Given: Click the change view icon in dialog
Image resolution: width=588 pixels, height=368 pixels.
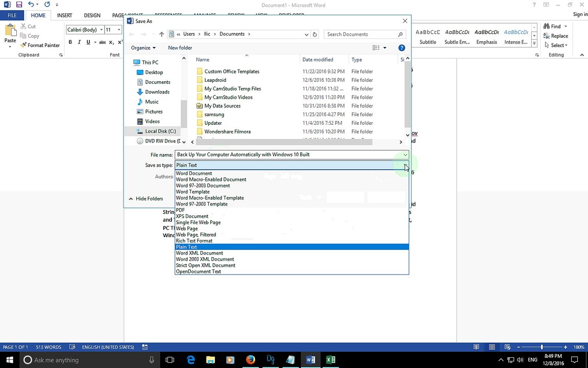Looking at the screenshot, I should (376, 48).
